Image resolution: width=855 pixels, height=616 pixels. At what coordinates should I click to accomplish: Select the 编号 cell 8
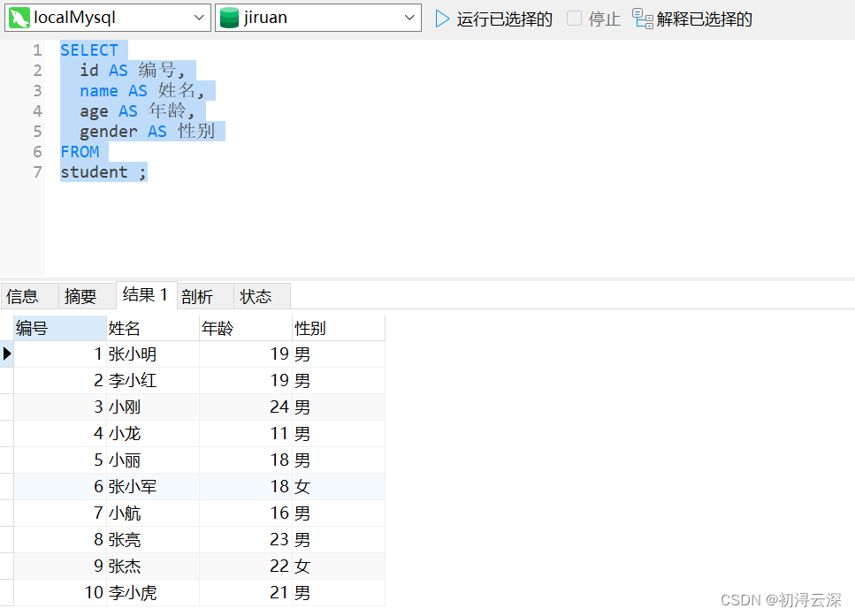[60, 540]
